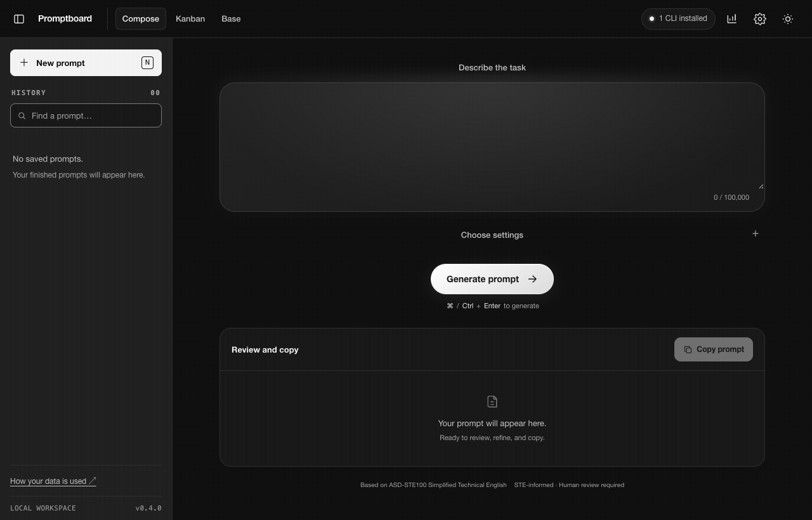The height and width of the screenshot is (520, 812).
Task: Click into the Describe the task text area
Action: click(492, 147)
